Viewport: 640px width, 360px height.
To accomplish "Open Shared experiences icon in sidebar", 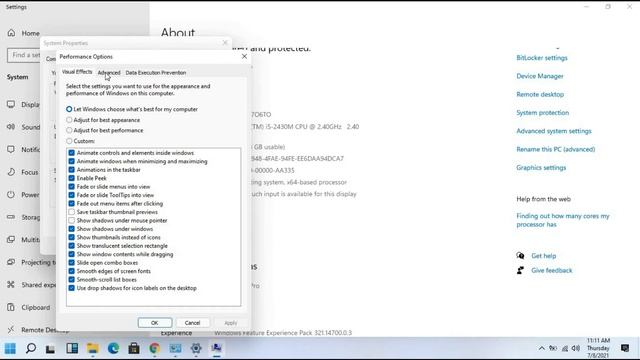I will [11, 284].
